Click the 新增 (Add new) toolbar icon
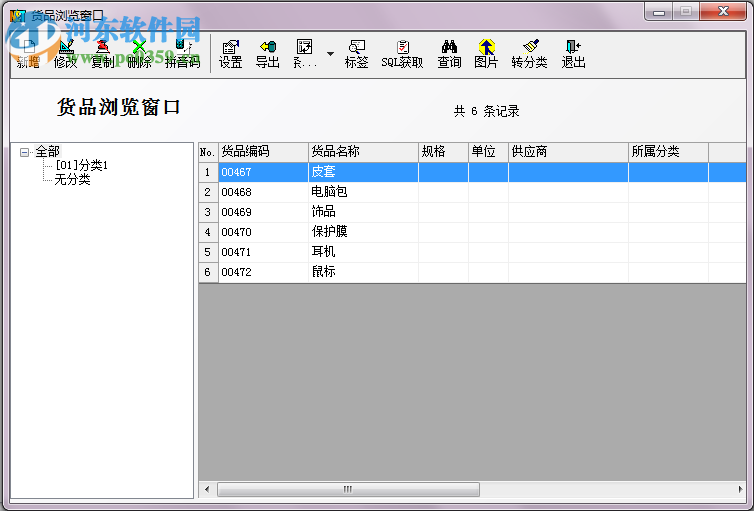The image size is (754, 511). coord(29,53)
